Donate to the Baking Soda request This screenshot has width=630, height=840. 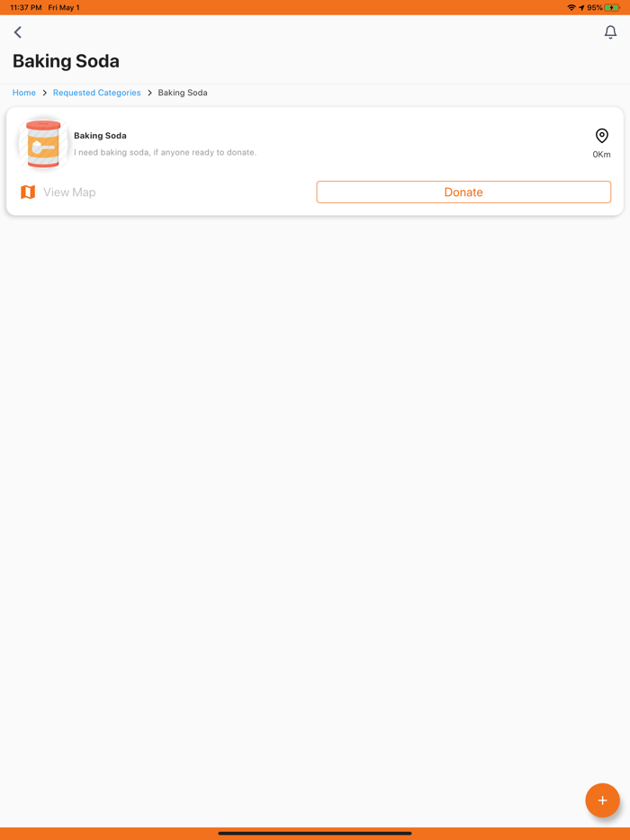[x=463, y=192]
